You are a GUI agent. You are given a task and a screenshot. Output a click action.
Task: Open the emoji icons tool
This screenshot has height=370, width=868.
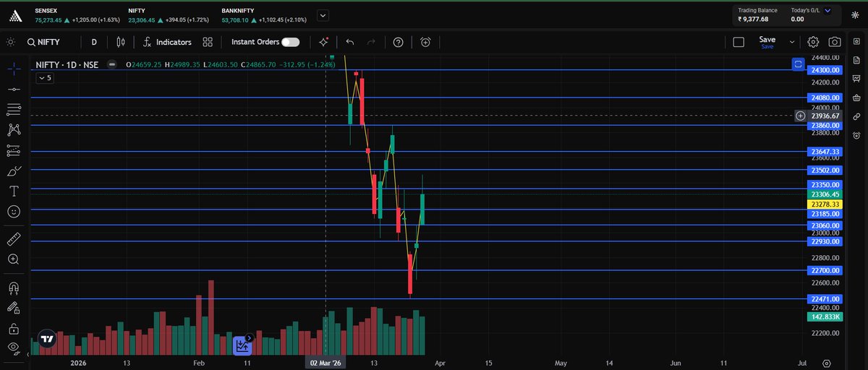click(x=13, y=212)
